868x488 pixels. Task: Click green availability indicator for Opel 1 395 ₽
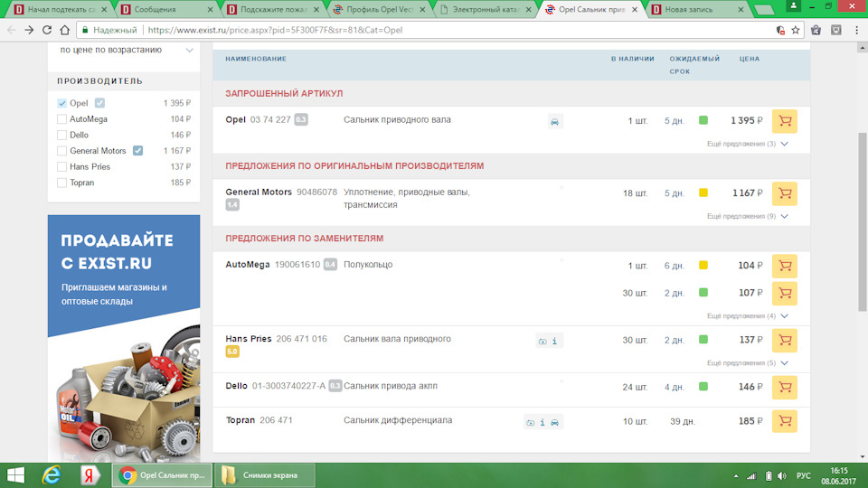703,120
